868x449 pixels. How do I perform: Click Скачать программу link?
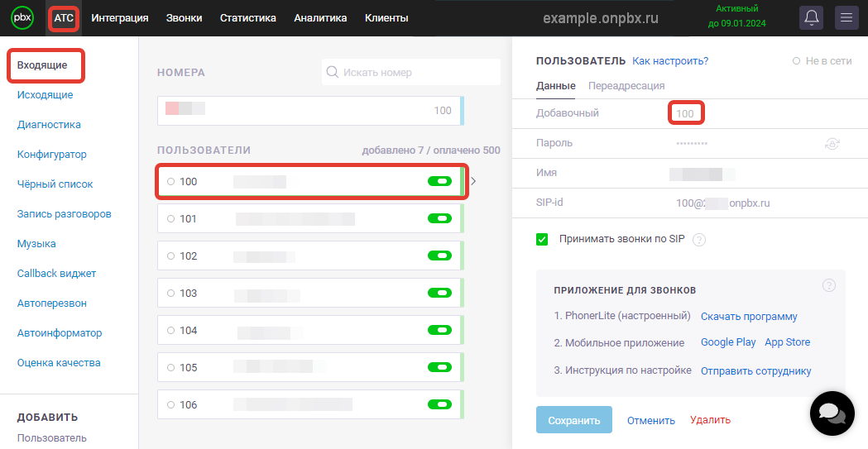click(x=749, y=317)
